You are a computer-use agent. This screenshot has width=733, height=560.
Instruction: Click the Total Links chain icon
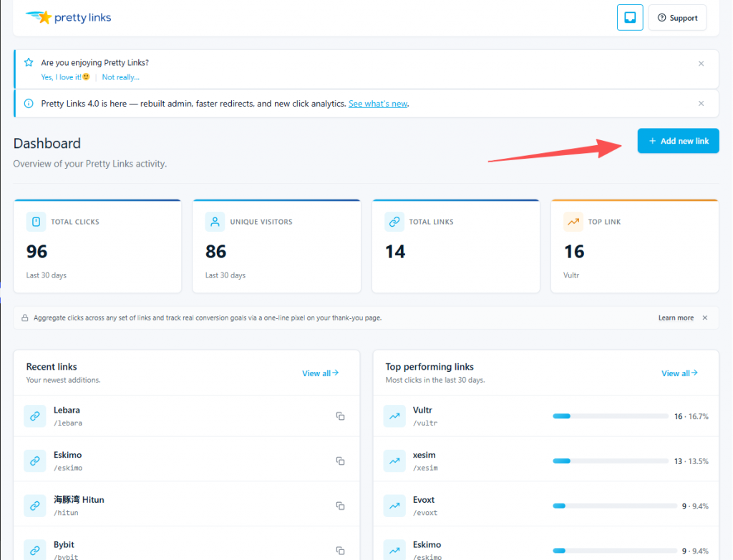click(394, 222)
